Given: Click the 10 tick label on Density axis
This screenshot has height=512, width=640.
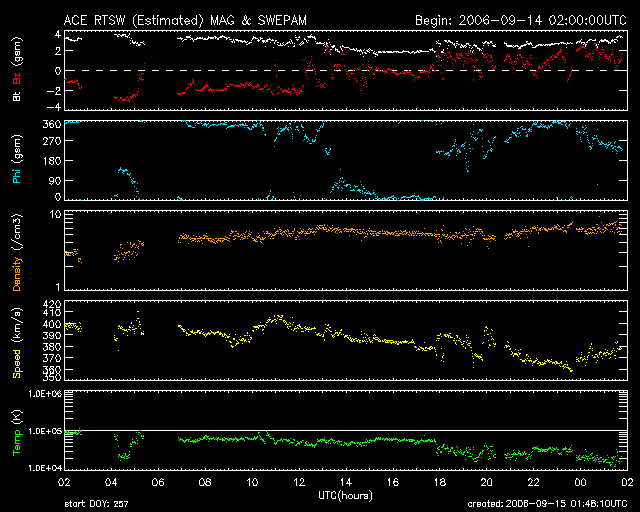Looking at the screenshot, I should click(56, 215).
